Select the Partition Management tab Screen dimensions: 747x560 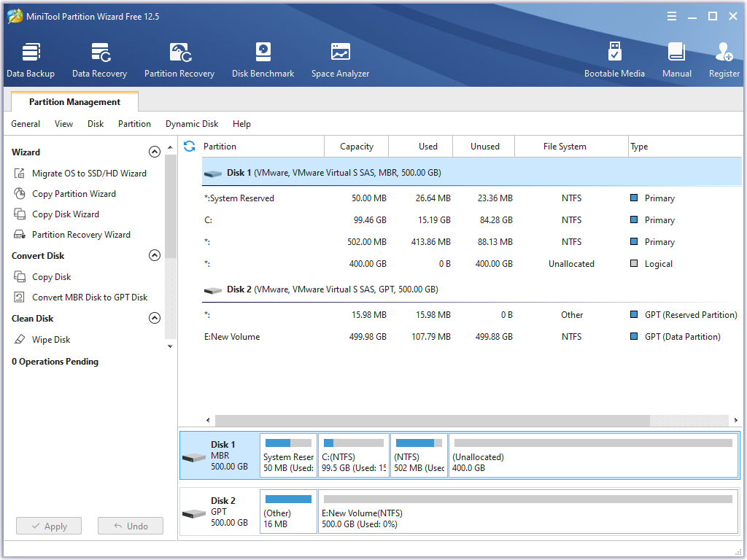[74, 102]
